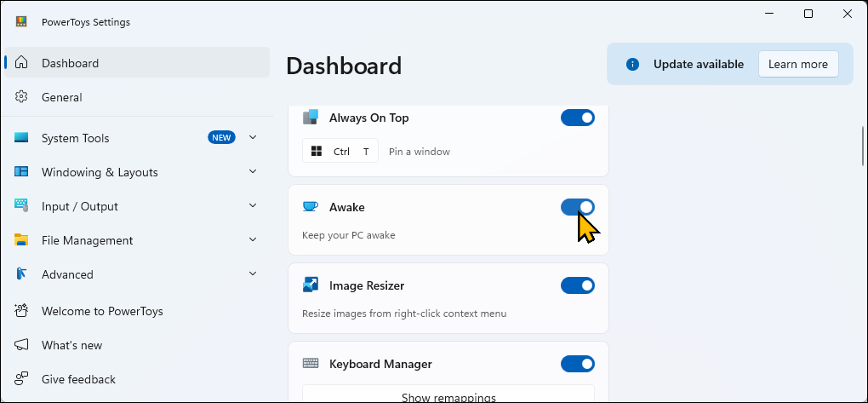Click 'Keep your PC awake' description
Image resolution: width=868 pixels, height=403 pixels.
click(x=349, y=235)
